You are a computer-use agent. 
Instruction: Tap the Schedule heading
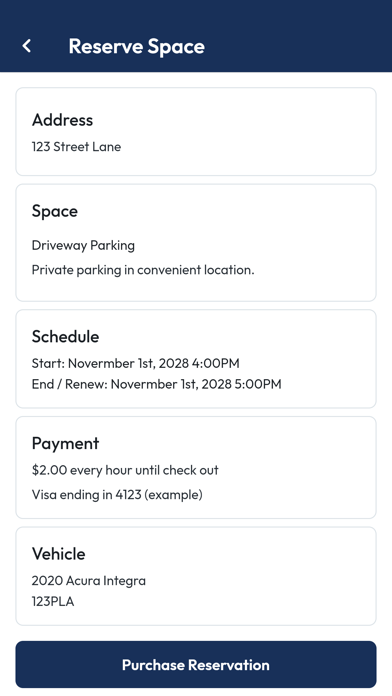[x=65, y=336]
